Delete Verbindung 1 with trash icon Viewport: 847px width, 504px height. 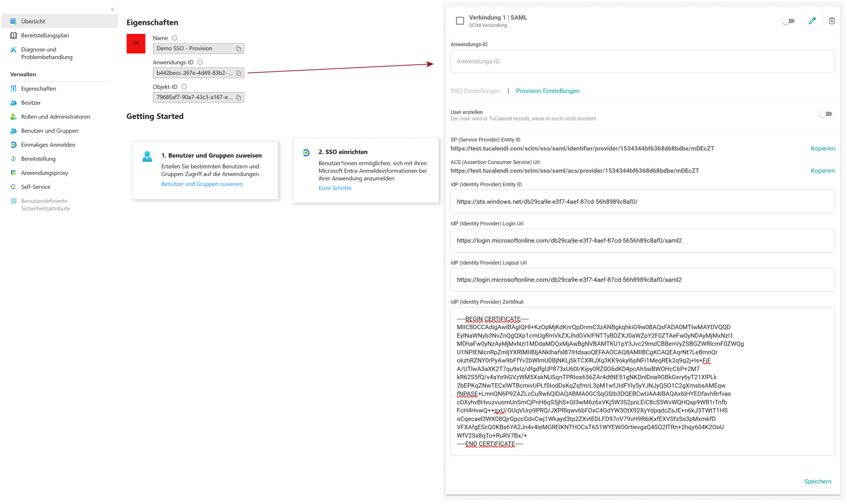[832, 21]
